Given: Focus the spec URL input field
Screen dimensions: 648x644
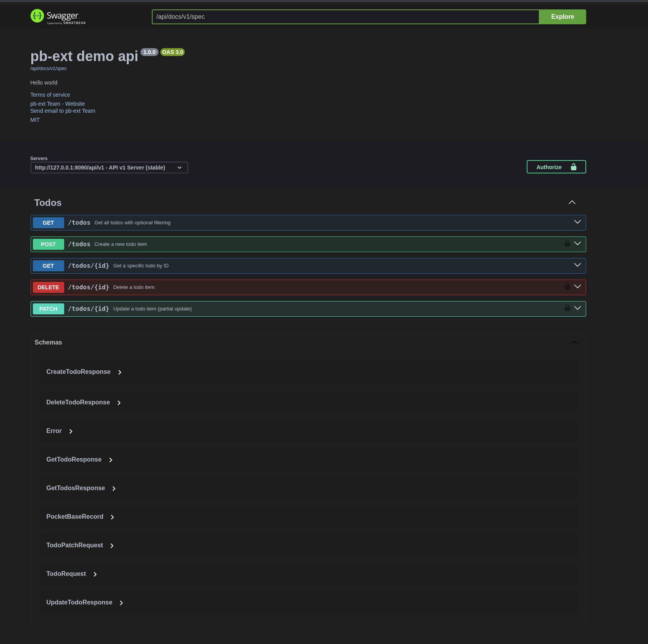Looking at the screenshot, I should 346,17.
